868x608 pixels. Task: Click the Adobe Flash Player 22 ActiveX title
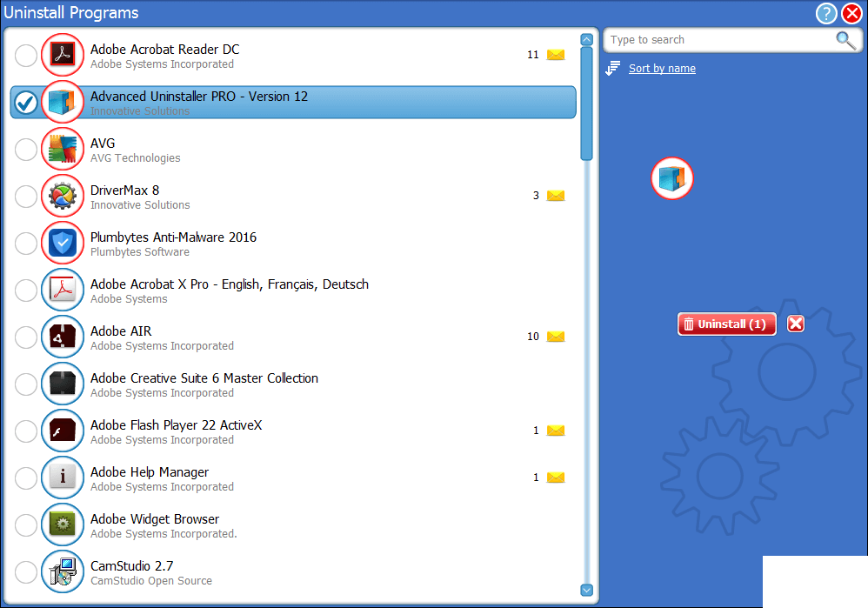pyautogui.click(x=176, y=425)
